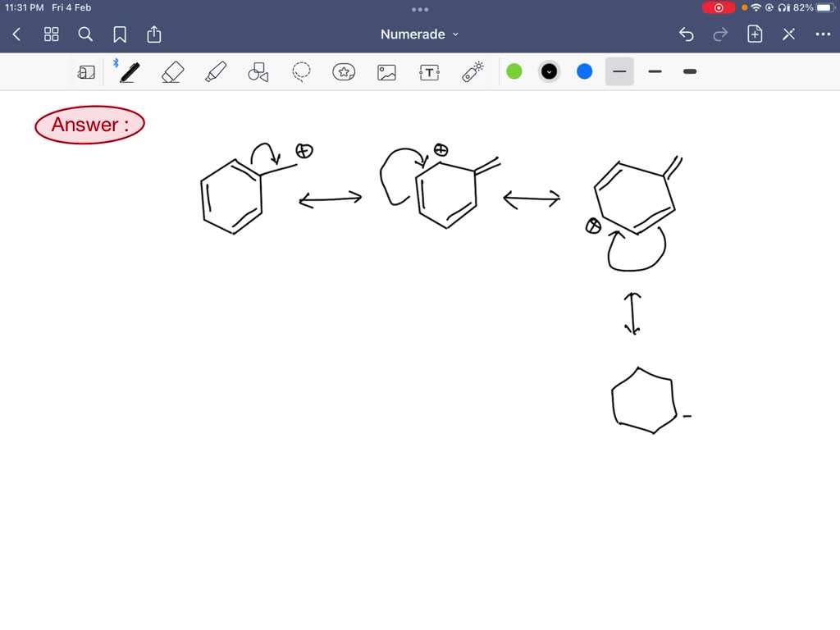Select the pen tool
The width and height of the screenshot is (840, 630).
129,71
